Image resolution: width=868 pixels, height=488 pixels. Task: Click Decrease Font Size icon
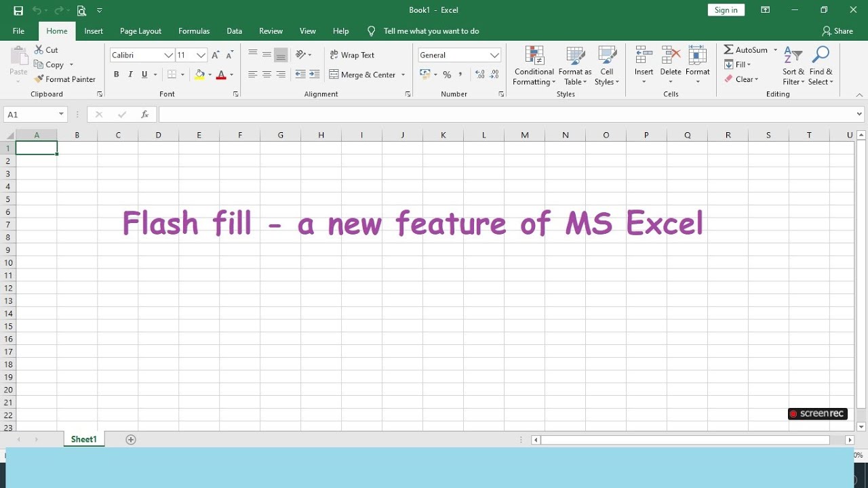tap(231, 55)
